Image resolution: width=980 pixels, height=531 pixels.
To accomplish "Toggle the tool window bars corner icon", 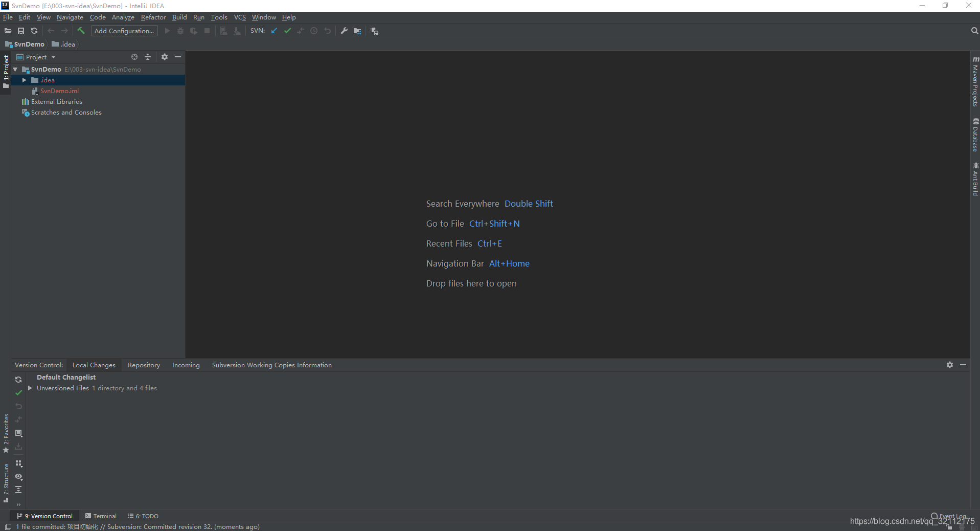I will (8, 526).
